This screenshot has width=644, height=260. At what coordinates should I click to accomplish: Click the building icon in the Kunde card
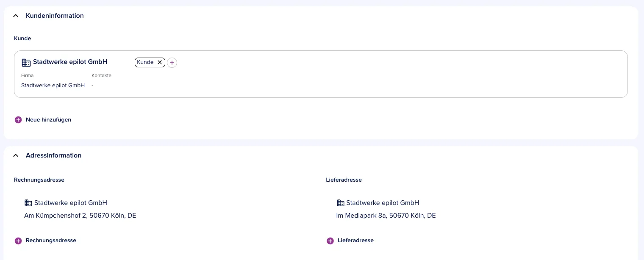coord(26,63)
